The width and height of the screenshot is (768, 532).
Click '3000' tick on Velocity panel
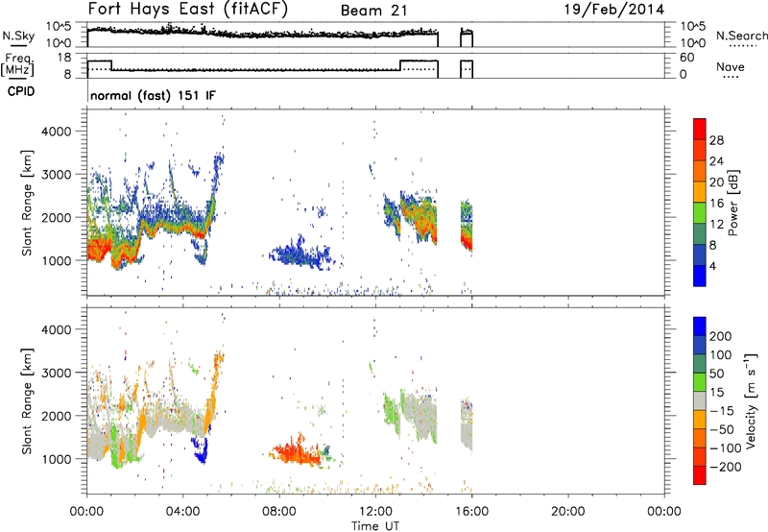pyautogui.click(x=56, y=373)
